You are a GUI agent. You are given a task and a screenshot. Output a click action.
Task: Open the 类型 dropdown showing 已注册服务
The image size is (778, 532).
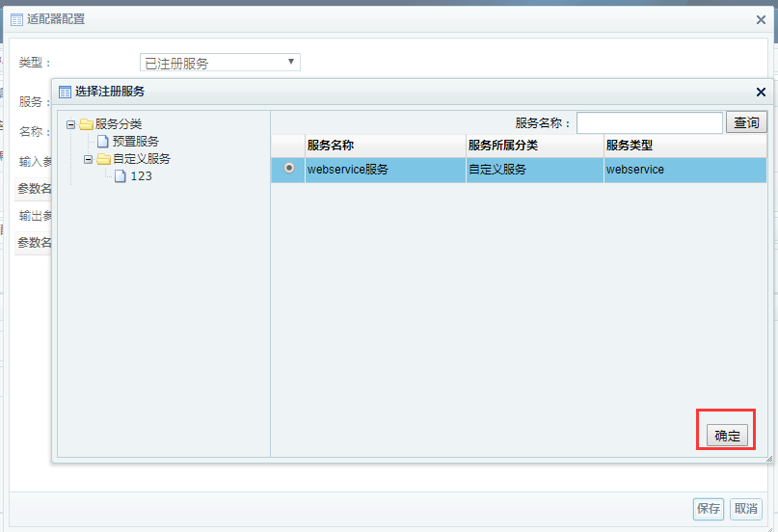(220, 63)
